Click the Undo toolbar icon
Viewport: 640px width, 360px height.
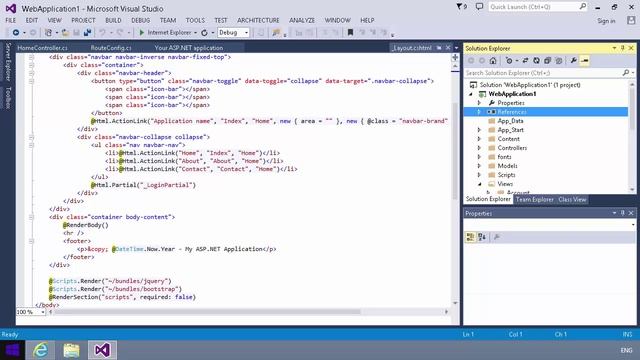pos(102,33)
